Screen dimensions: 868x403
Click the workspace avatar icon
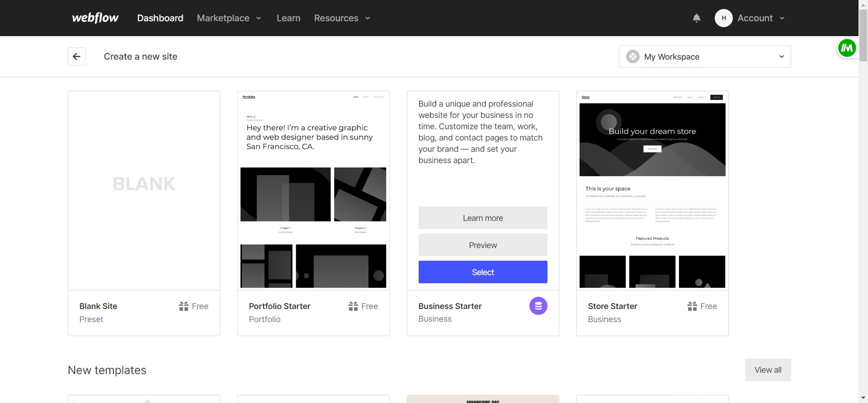632,56
